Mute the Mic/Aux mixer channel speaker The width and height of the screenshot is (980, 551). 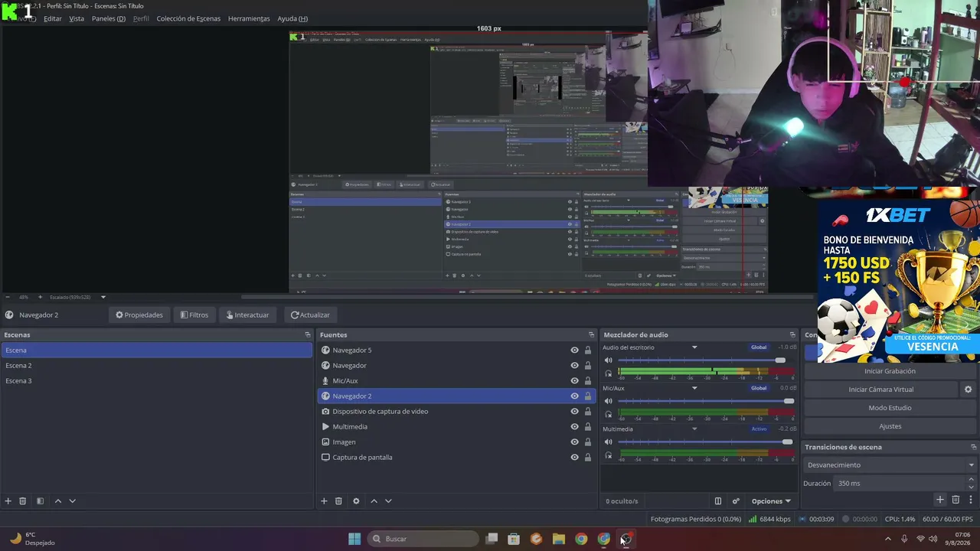tap(609, 401)
